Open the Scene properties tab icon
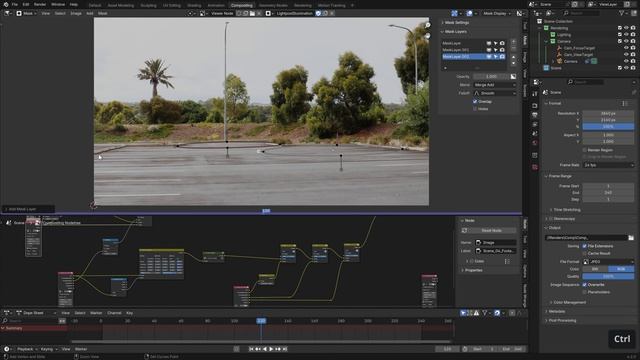 pyautogui.click(x=535, y=134)
